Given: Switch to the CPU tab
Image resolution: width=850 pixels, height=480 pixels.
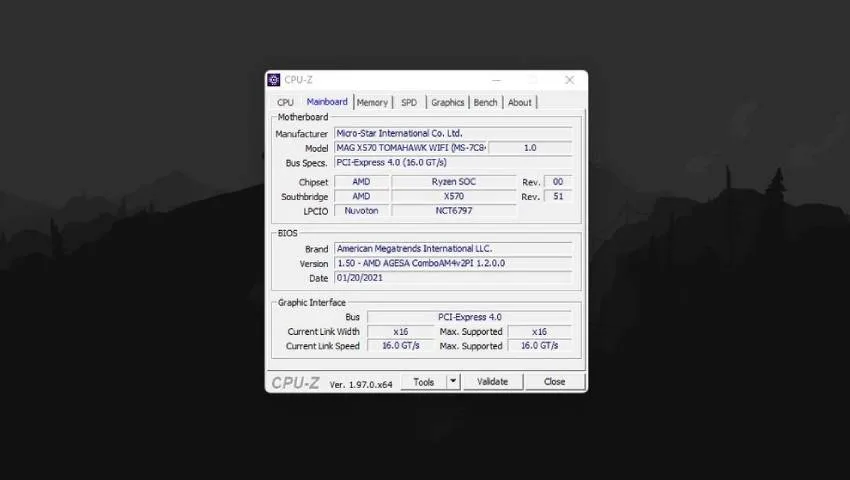Looking at the screenshot, I should 285,103.
